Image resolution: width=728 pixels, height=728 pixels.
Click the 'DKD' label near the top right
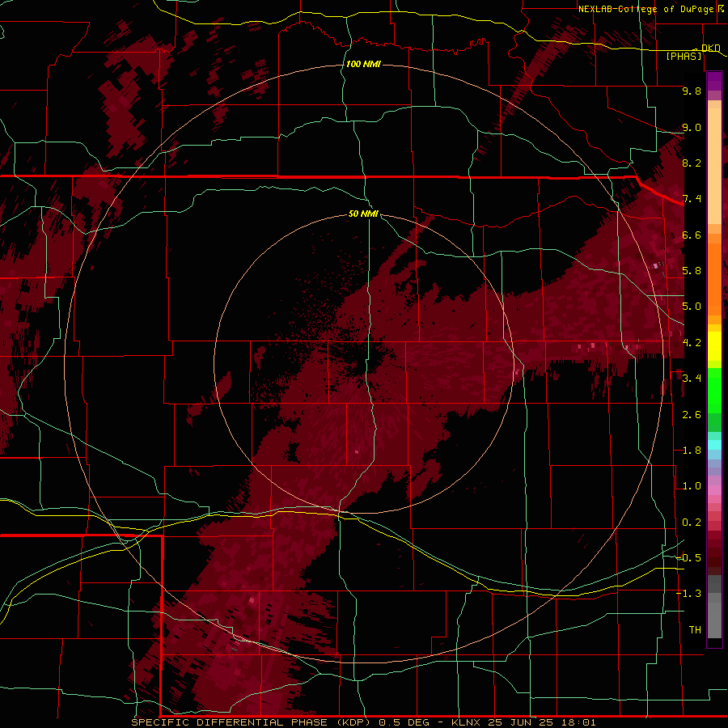click(x=711, y=48)
